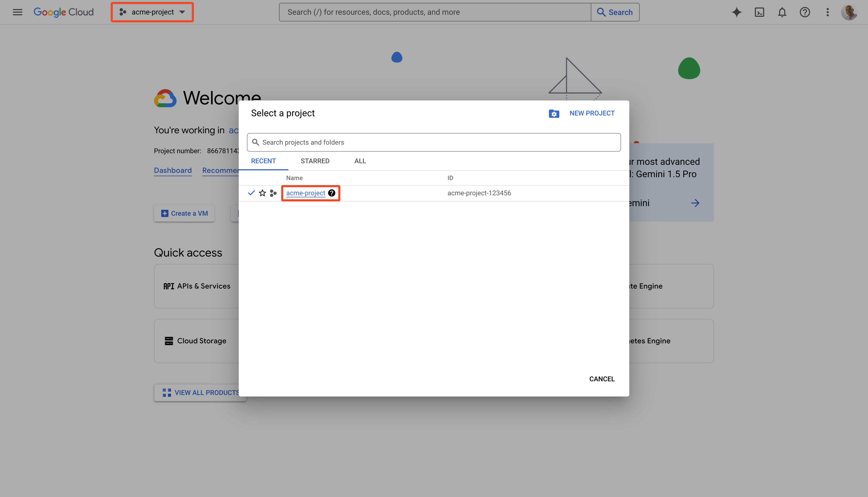Image resolution: width=868 pixels, height=497 pixels.
Task: Open the help question mark icon
Action: [x=805, y=12]
